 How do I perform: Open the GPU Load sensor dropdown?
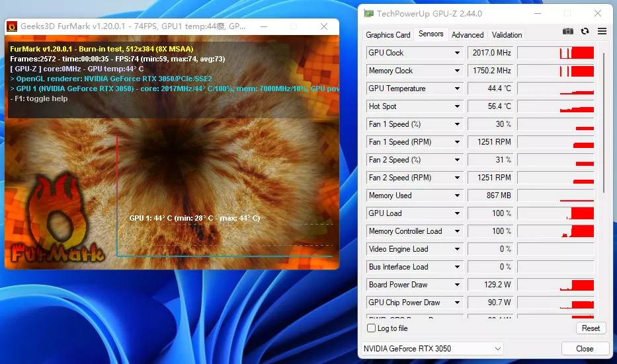457,213
